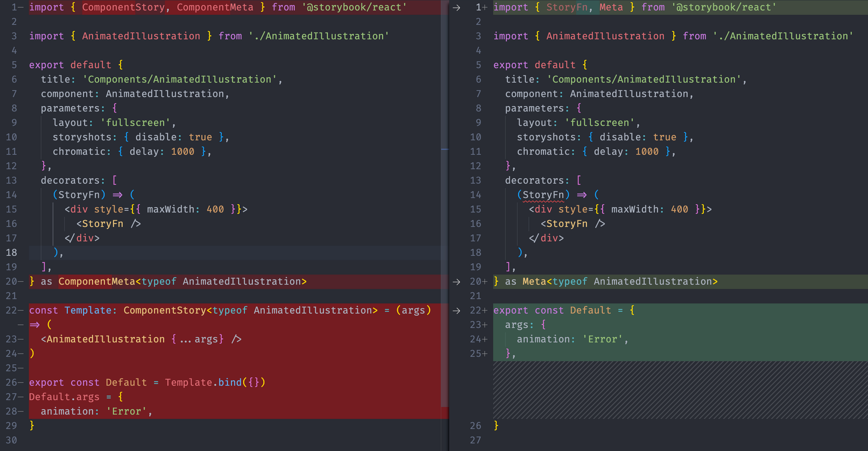868x451 pixels.
Task: Click '@storybook/react' string in left pane
Action: [x=354, y=7]
